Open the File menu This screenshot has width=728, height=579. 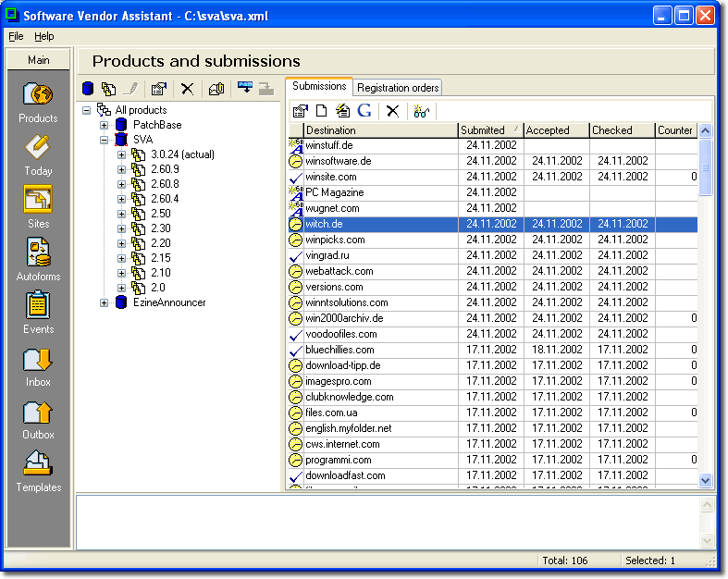pos(16,36)
